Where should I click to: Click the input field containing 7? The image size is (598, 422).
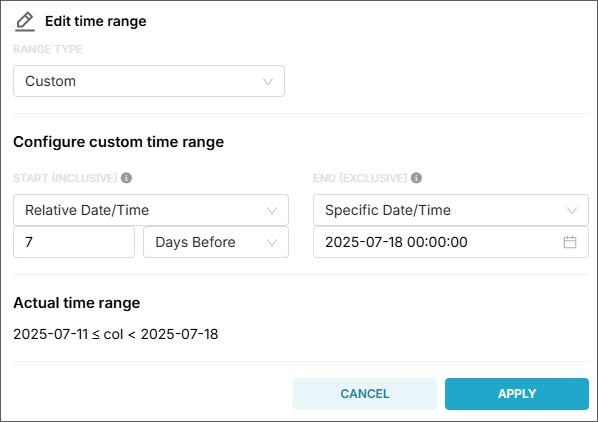tap(74, 242)
